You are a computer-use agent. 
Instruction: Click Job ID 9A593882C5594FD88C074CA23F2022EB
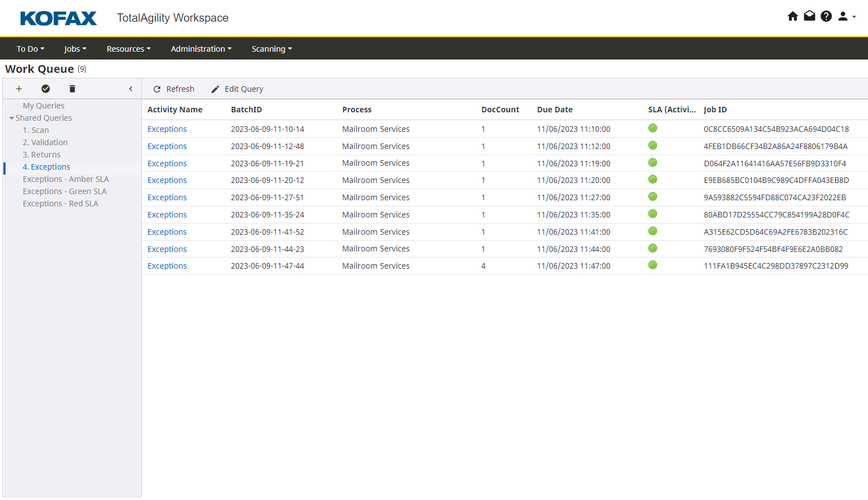(x=775, y=197)
